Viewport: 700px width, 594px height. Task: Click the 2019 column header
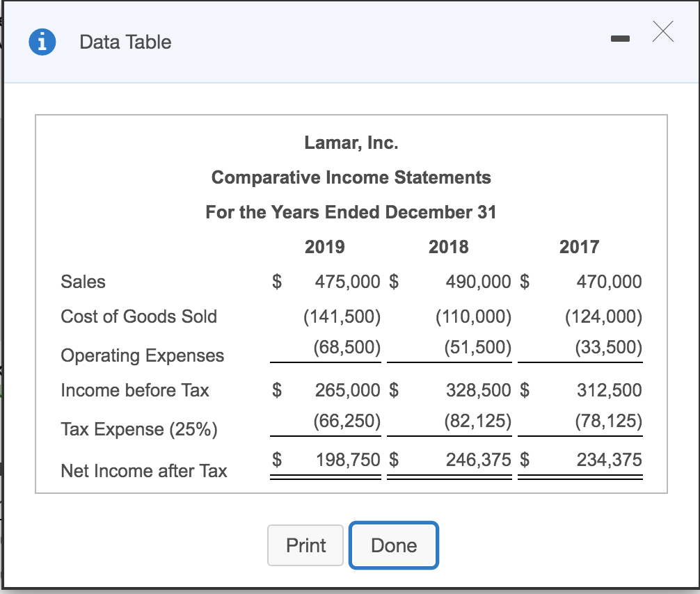tap(325, 247)
